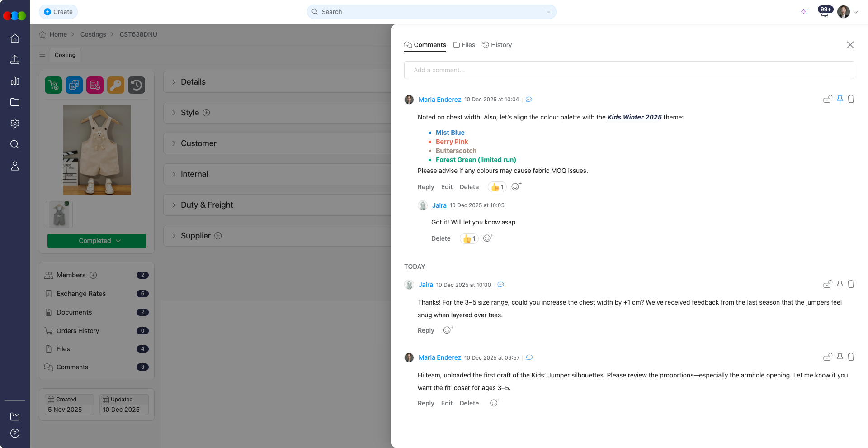Unpin Maria Enderez's pinned comment
This screenshot has width=868, height=448.
[x=840, y=99]
